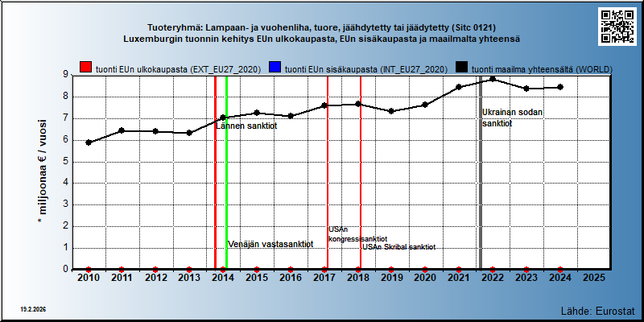This screenshot has width=644, height=322.
Task: Click the green vertical line for Russian counter-sanctions
Action: tap(226, 172)
